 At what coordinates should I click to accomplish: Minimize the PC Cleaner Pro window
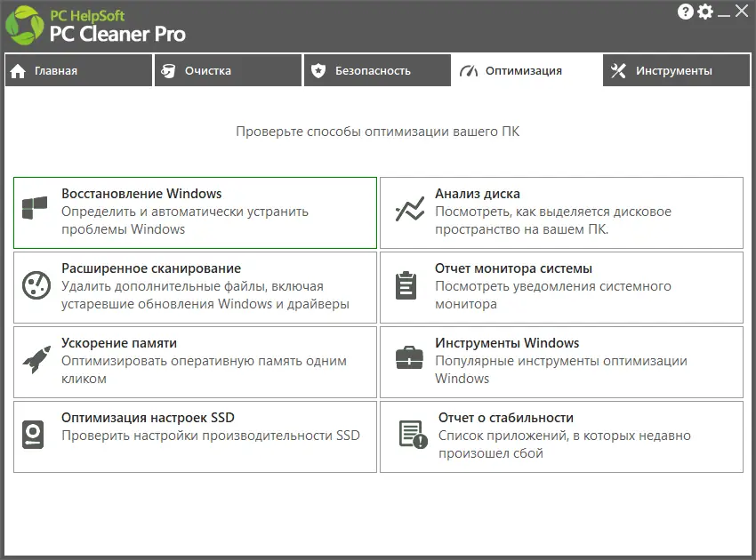tap(724, 13)
